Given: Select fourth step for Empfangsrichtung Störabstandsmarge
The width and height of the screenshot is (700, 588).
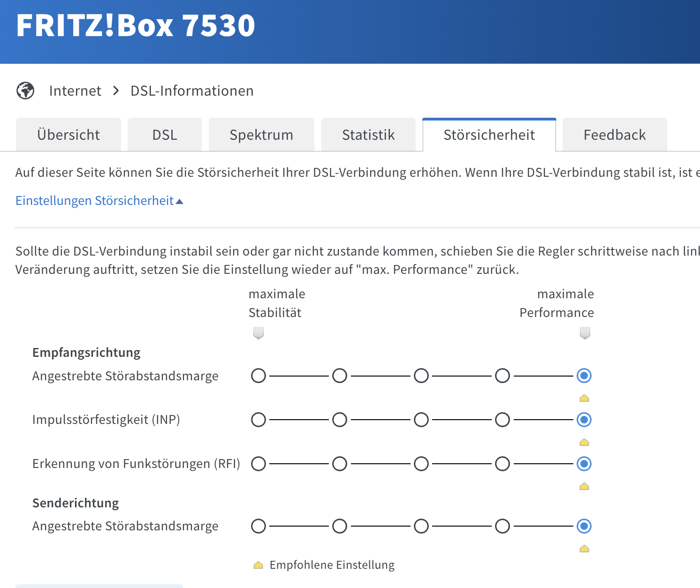Looking at the screenshot, I should point(502,376).
